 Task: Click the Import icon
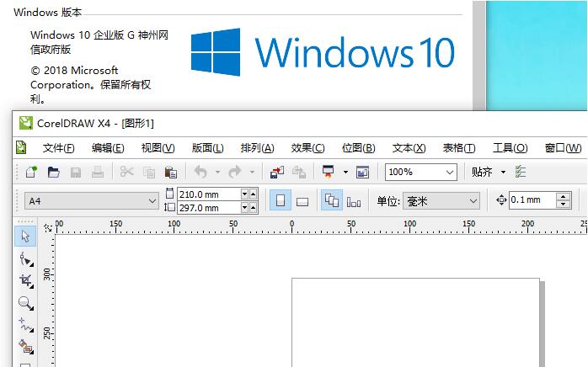pos(277,172)
